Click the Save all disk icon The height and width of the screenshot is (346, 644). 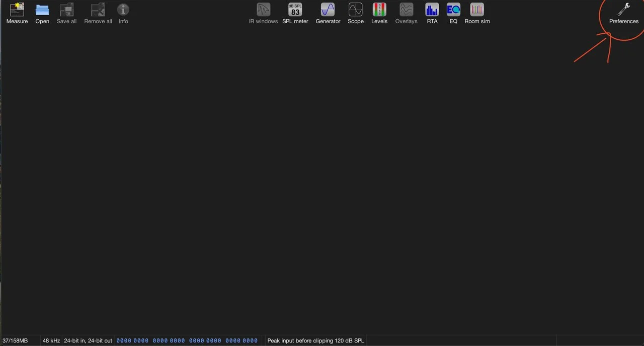(66, 10)
